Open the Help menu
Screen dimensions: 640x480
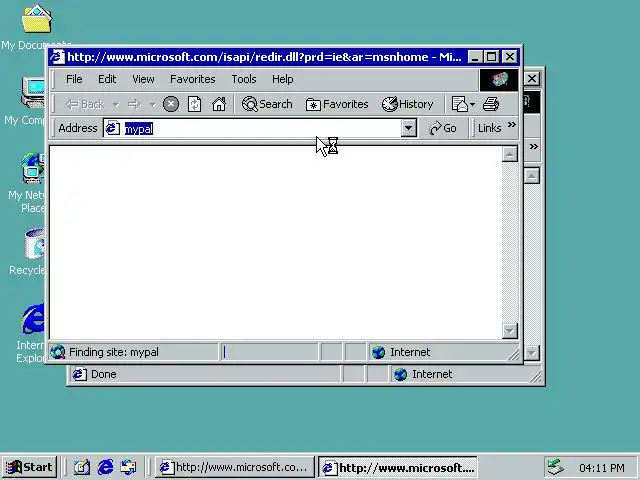pyautogui.click(x=282, y=79)
